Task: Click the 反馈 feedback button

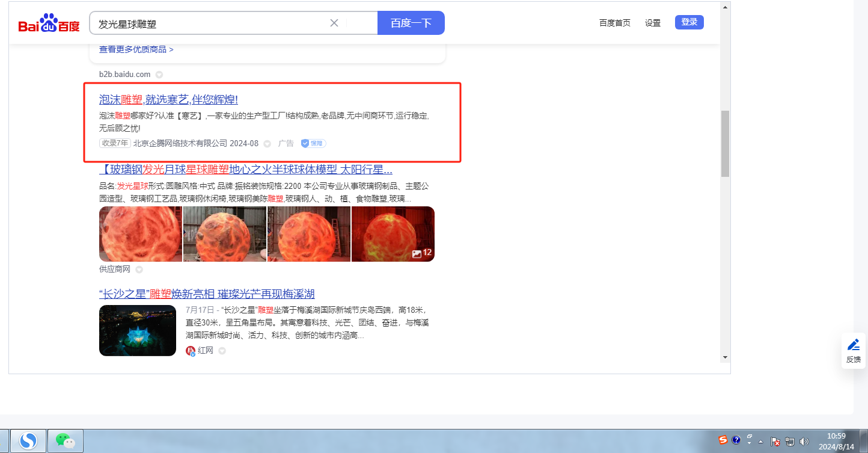Action: tap(854, 351)
